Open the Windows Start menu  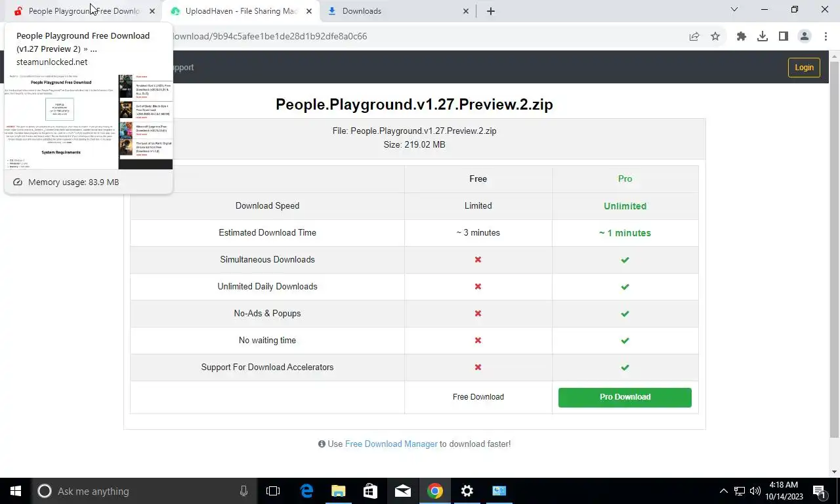[15, 491]
